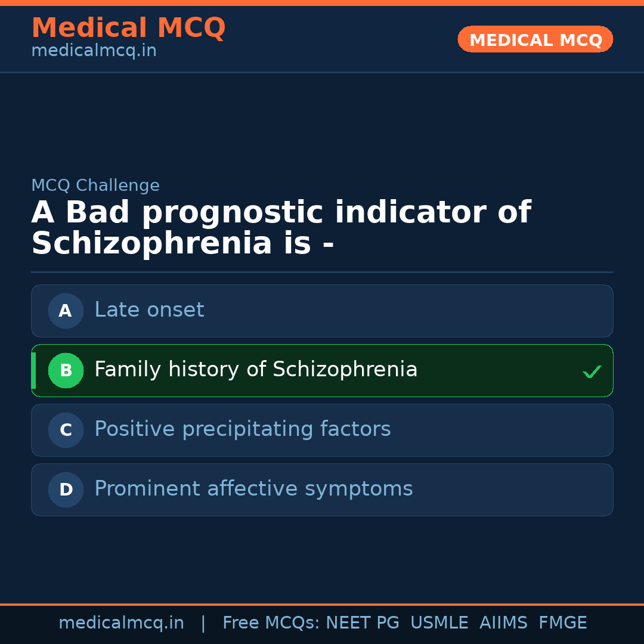
Task: Open the medicalmcq.in link under the title
Action: tap(94, 51)
